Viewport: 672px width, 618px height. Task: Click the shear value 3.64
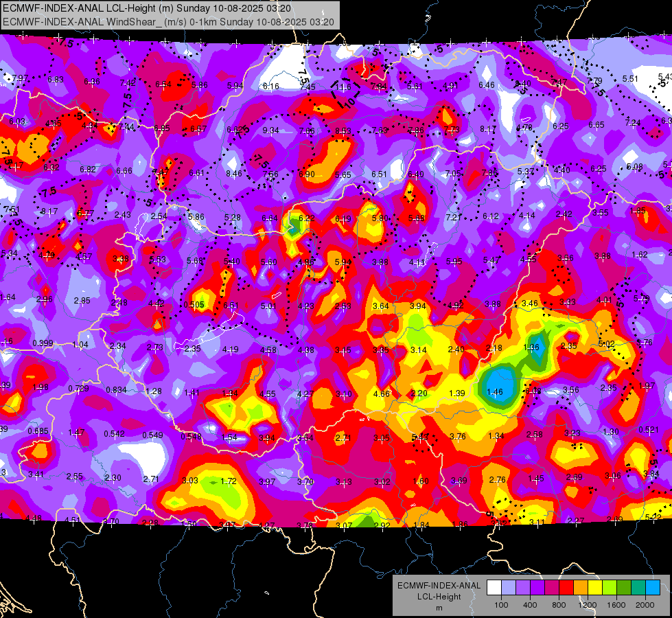(x=380, y=306)
